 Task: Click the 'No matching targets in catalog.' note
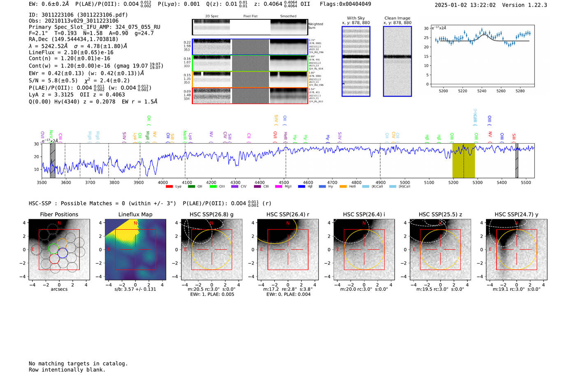pyautogui.click(x=78, y=364)
